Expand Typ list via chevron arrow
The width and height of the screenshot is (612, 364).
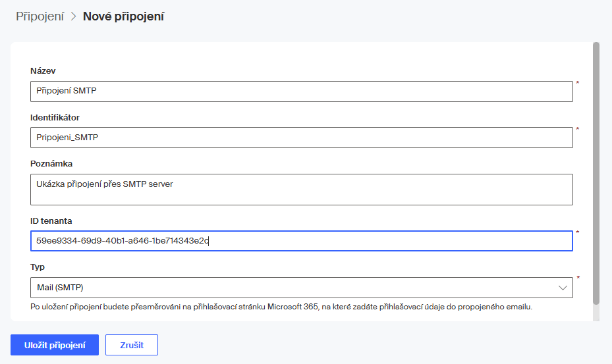(563, 288)
